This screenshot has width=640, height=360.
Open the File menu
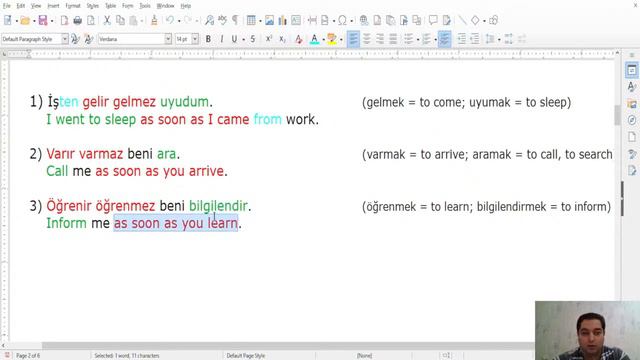[7, 6]
